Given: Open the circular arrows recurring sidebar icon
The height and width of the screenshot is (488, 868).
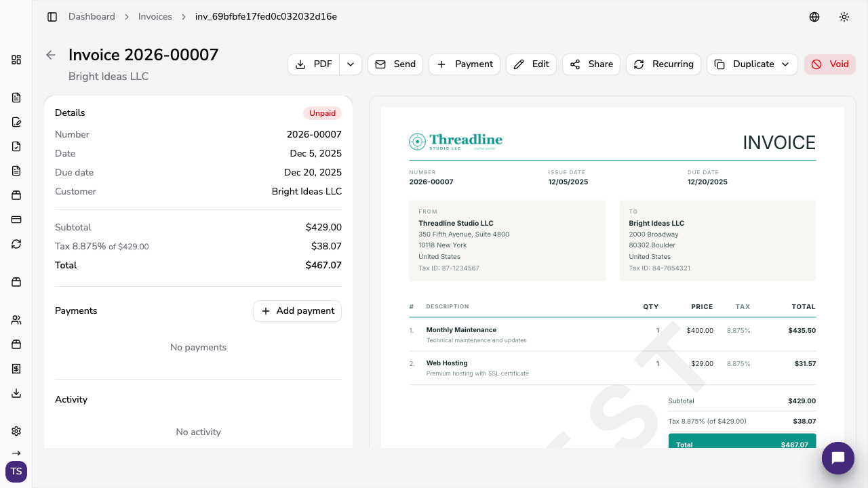Looking at the screenshot, I should (x=16, y=244).
